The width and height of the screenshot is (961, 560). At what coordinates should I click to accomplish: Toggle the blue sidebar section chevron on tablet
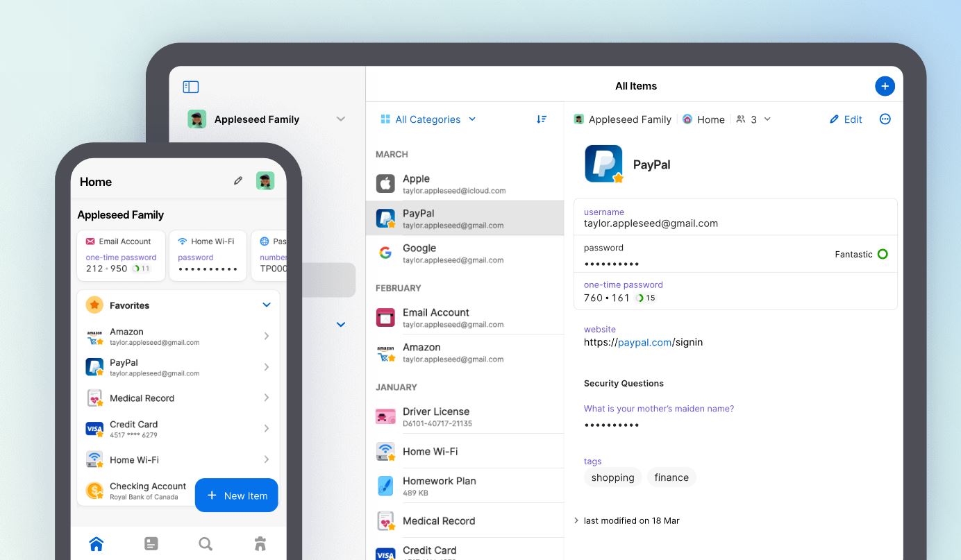[341, 324]
